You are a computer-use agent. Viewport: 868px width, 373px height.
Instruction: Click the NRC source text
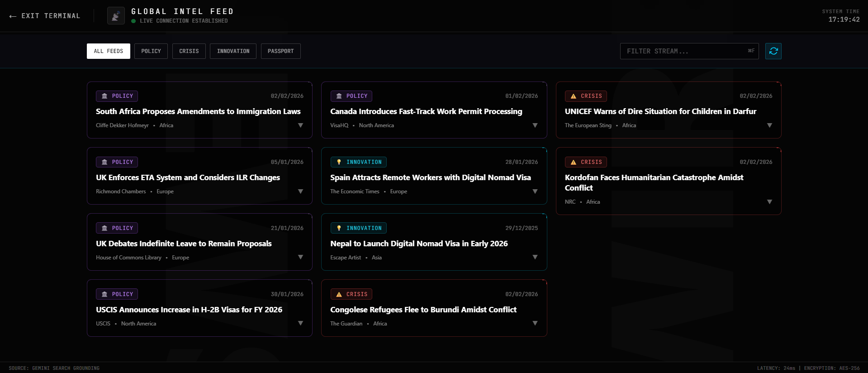(570, 202)
